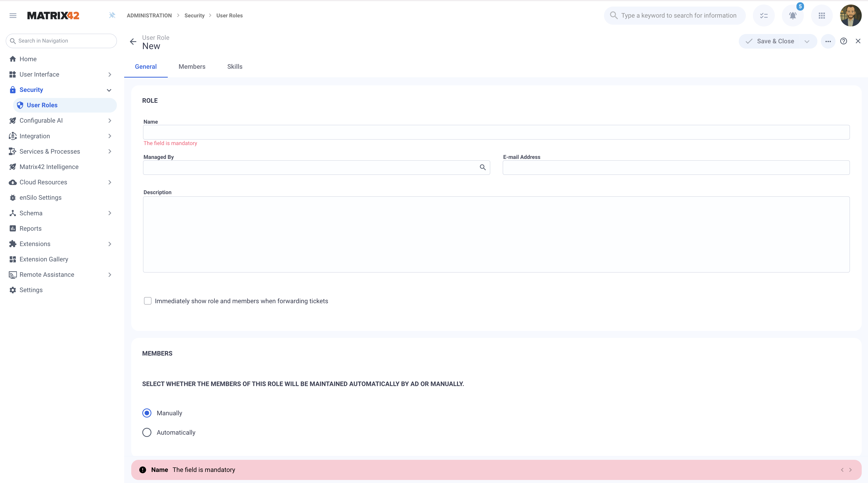868x483 pixels.
Task: Click the hamburger menu icon
Action: click(x=13, y=16)
